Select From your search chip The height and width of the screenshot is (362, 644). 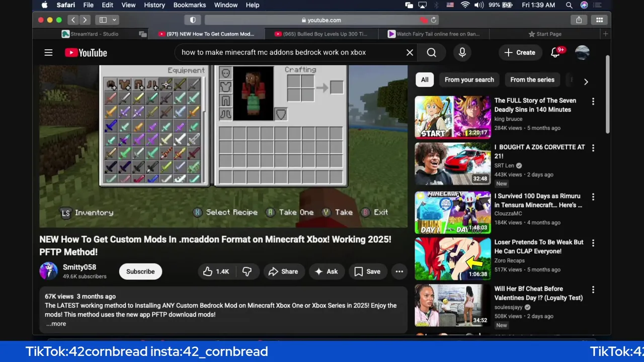coord(469,79)
